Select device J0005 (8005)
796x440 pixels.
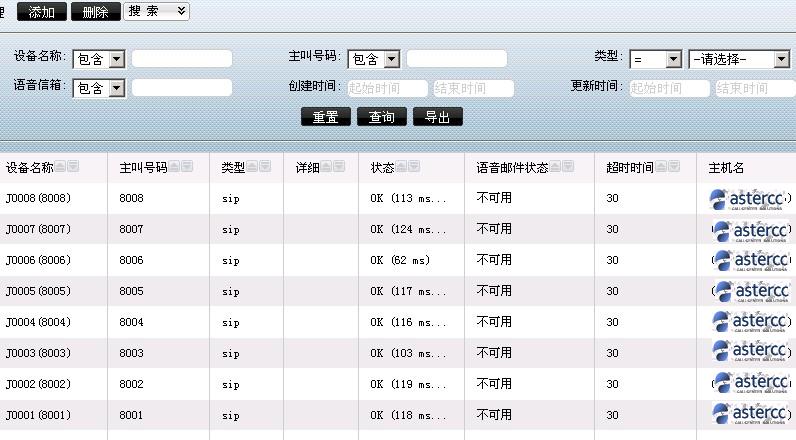click(x=38, y=291)
